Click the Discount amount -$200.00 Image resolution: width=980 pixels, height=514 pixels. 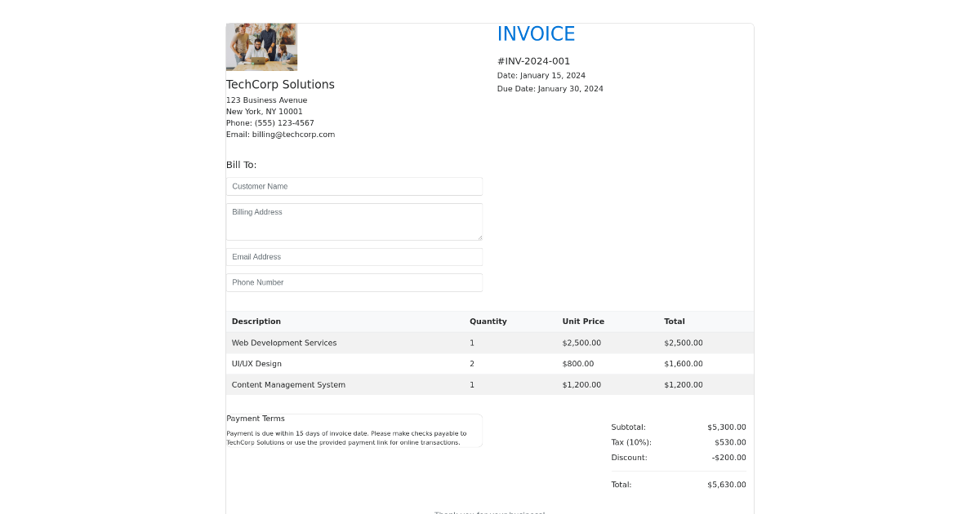pos(728,458)
